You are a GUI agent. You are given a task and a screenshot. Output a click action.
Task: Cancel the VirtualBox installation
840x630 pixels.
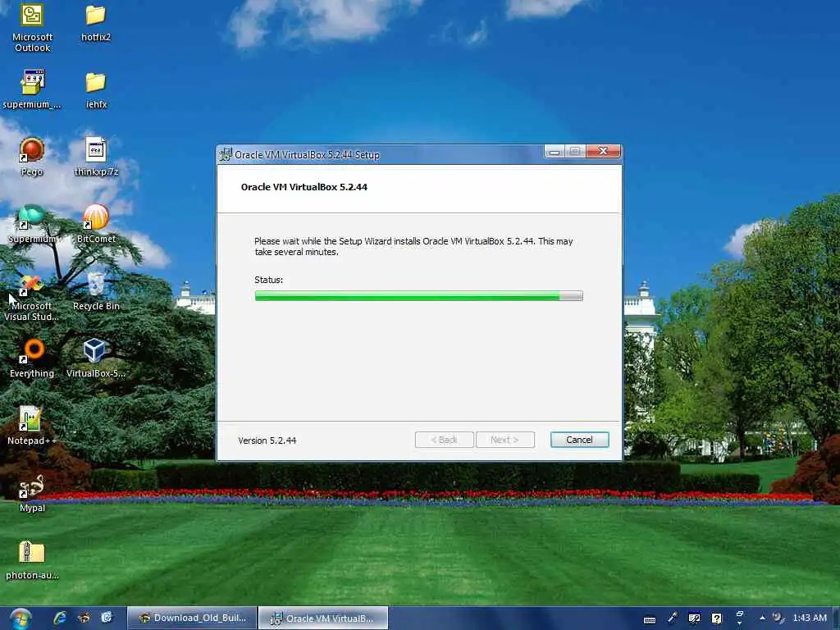point(579,440)
